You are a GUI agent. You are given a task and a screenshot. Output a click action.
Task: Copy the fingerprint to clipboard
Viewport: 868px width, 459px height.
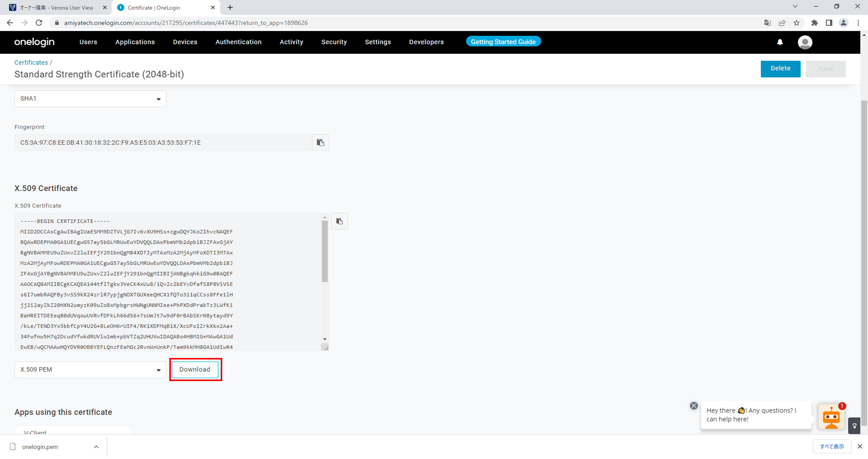(320, 143)
